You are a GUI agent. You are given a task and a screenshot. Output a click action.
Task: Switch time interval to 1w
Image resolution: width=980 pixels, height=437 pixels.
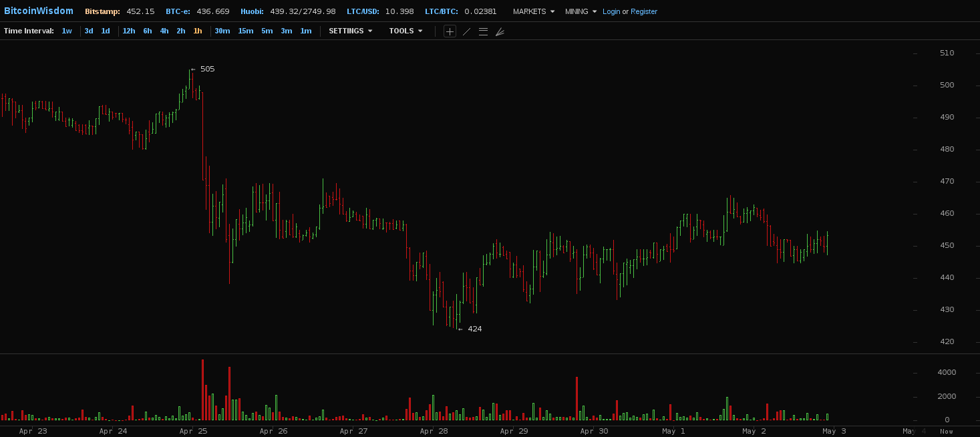(67, 31)
